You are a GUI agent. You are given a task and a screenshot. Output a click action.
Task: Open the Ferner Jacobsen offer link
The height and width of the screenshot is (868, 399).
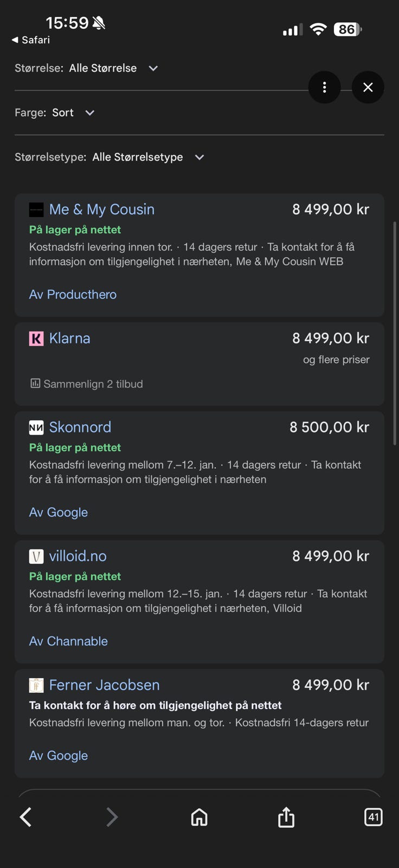(104, 685)
